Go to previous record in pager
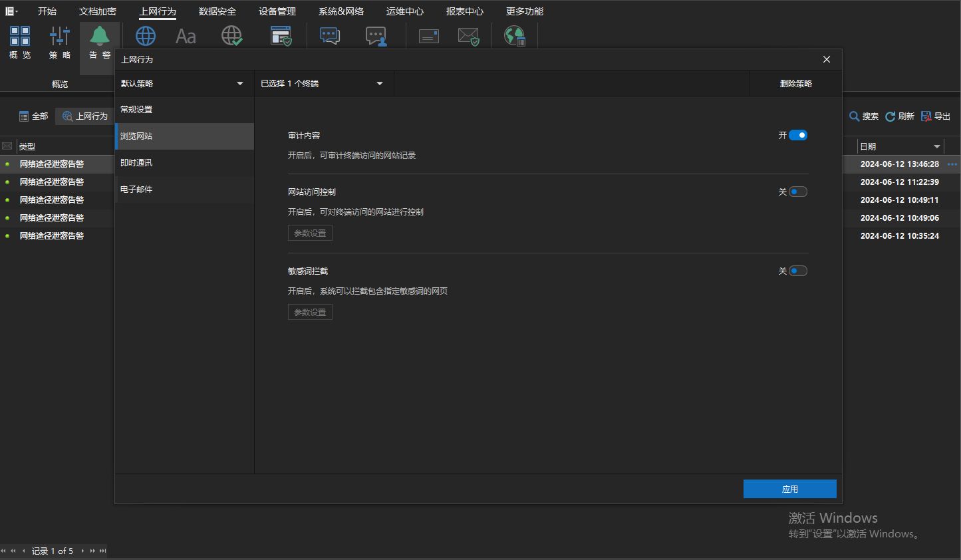Viewport: 961px width, 560px height. (x=24, y=551)
